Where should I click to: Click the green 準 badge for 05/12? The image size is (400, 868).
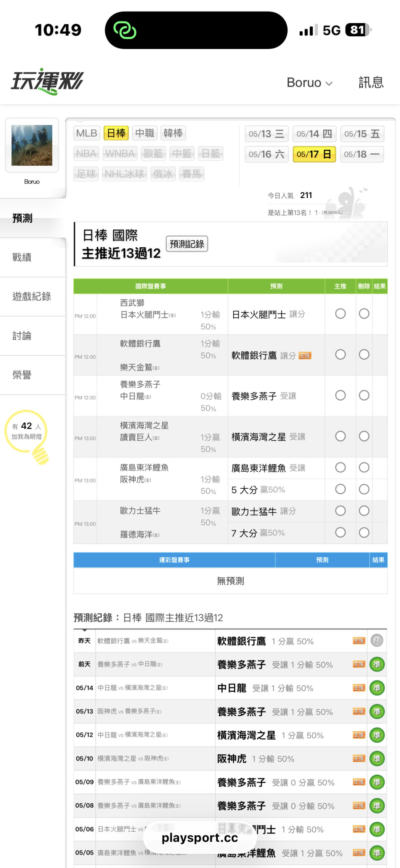[377, 735]
